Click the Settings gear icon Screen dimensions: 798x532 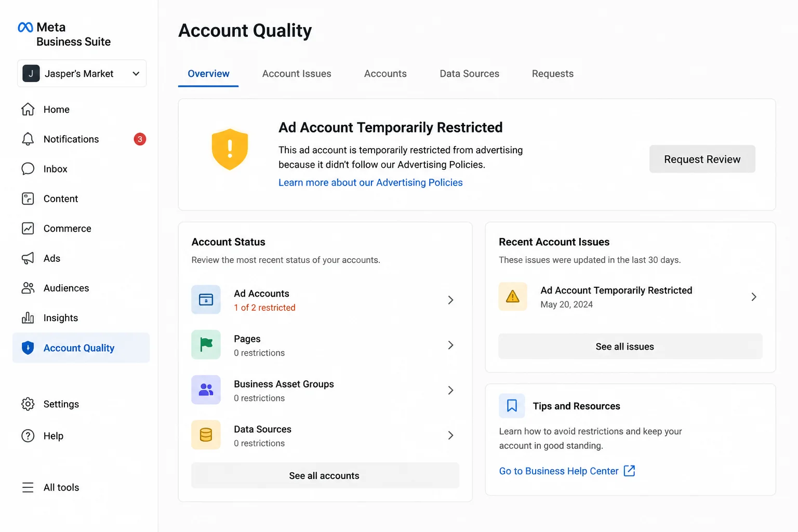pyautogui.click(x=28, y=404)
